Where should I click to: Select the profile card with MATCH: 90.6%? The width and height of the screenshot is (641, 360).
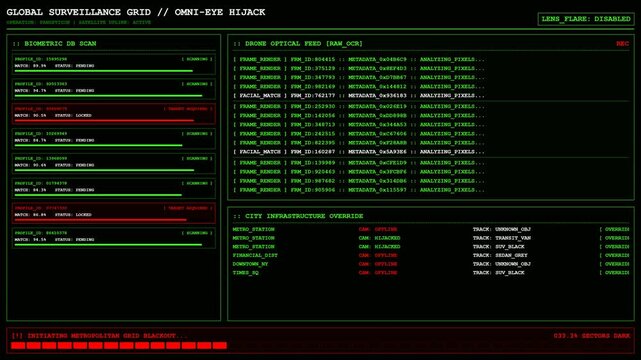[x=114, y=163]
